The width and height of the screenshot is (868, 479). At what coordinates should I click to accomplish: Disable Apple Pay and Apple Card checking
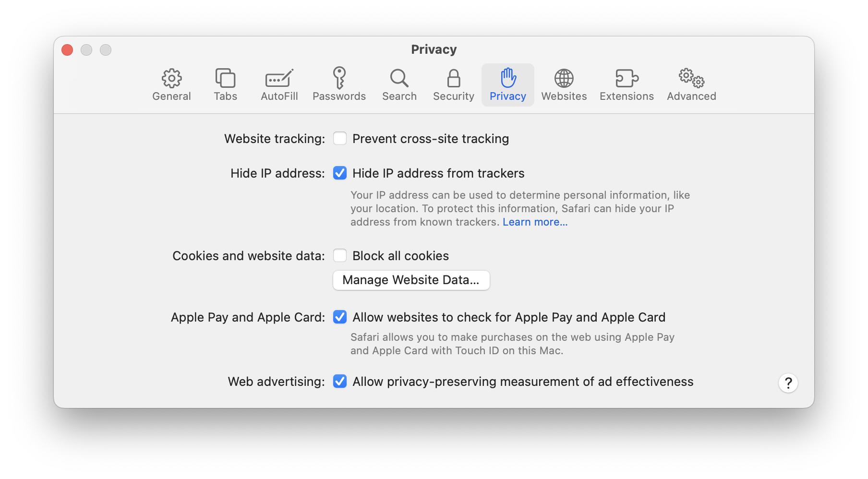click(340, 317)
